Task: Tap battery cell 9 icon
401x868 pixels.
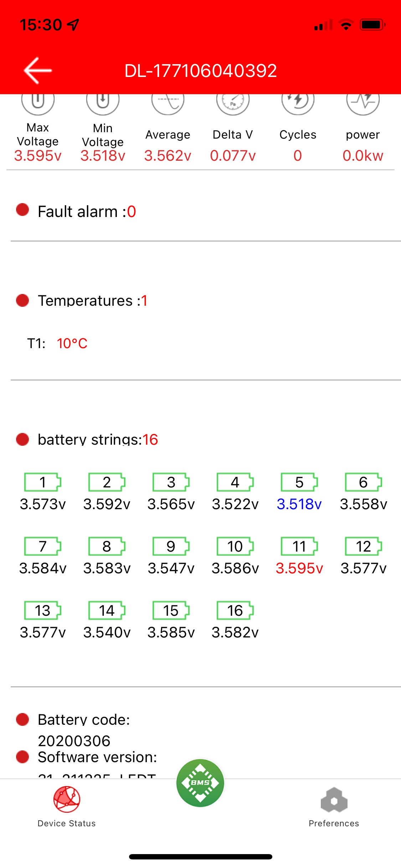Action: pyautogui.click(x=171, y=546)
